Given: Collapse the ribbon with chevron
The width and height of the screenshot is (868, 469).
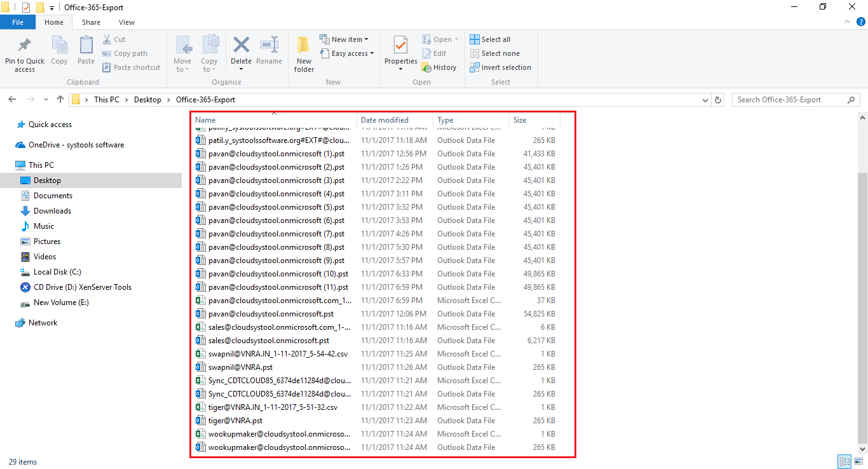Looking at the screenshot, I should 847,22.
